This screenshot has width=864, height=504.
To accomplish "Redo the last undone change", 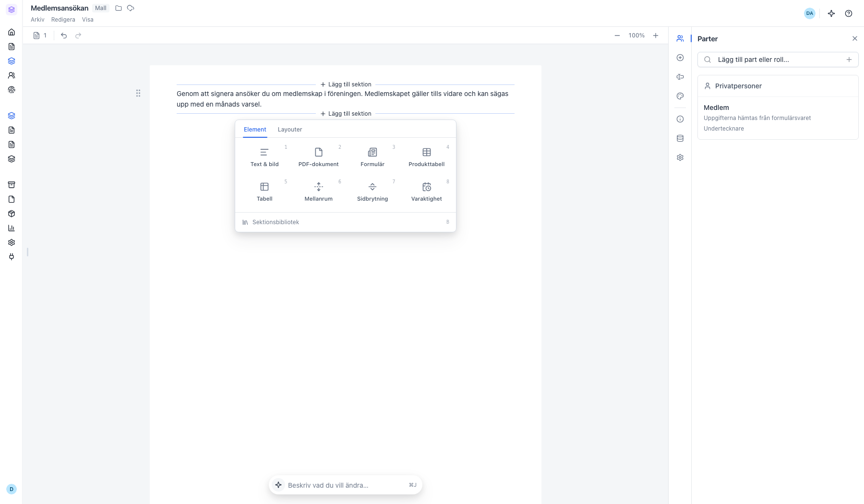I will [x=78, y=36].
